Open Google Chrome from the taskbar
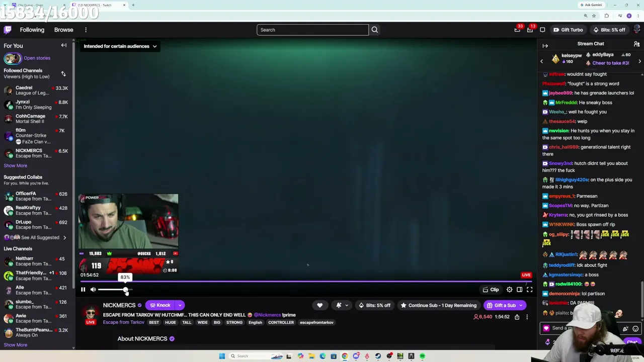The height and width of the screenshot is (362, 644). (345, 356)
